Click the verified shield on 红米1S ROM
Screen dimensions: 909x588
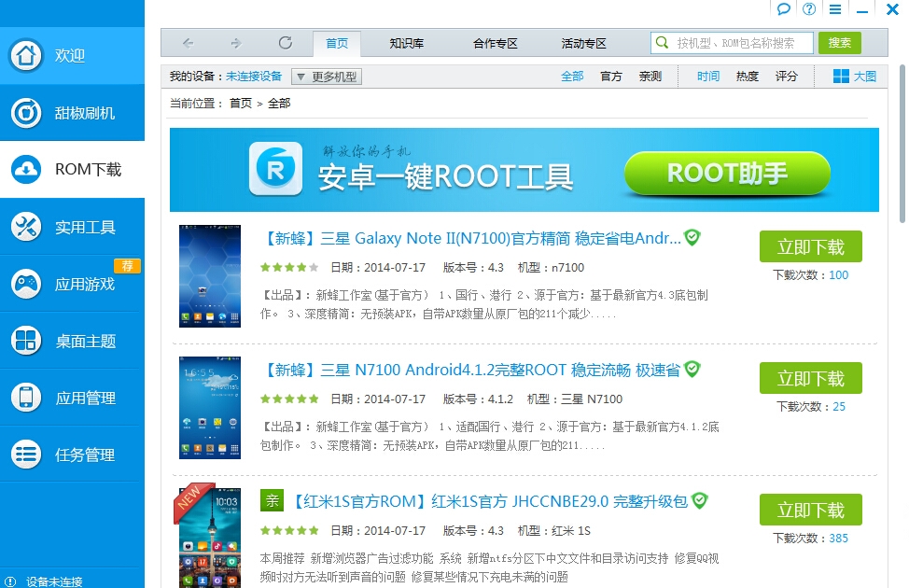[700, 500]
